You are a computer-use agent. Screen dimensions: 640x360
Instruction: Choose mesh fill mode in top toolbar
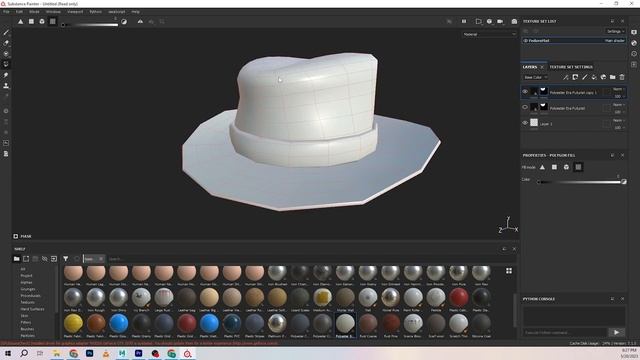(x=42, y=21)
